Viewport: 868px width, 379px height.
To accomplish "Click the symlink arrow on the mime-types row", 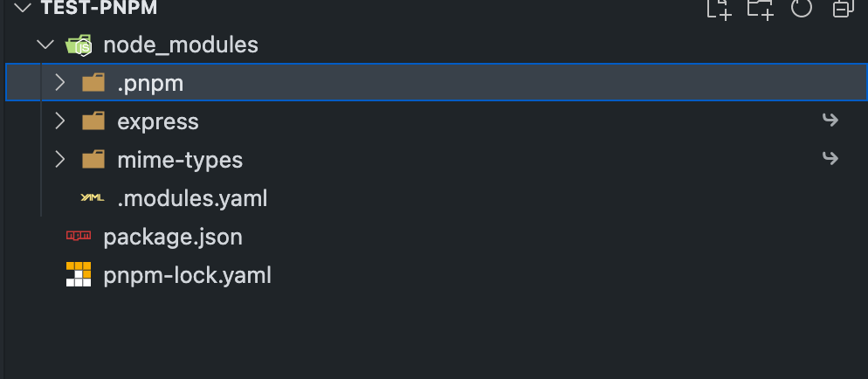I will pyautogui.click(x=830, y=159).
